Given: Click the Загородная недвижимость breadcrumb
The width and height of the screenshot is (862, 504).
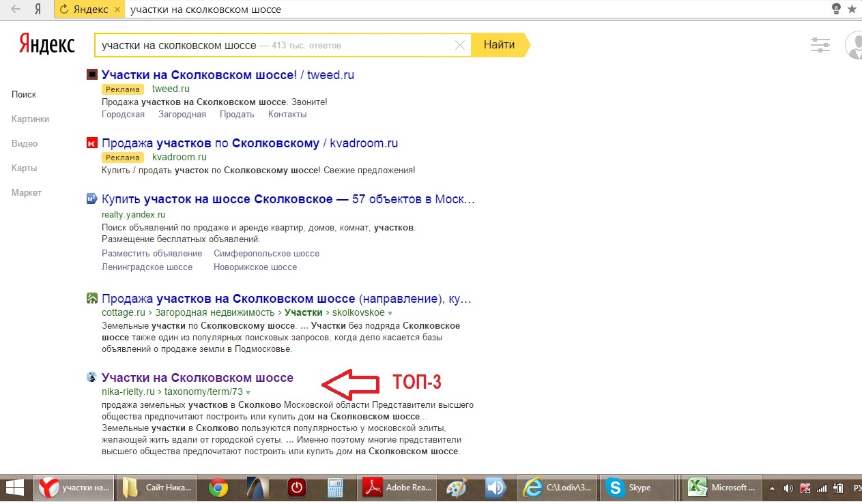Looking at the screenshot, I should tap(216, 313).
